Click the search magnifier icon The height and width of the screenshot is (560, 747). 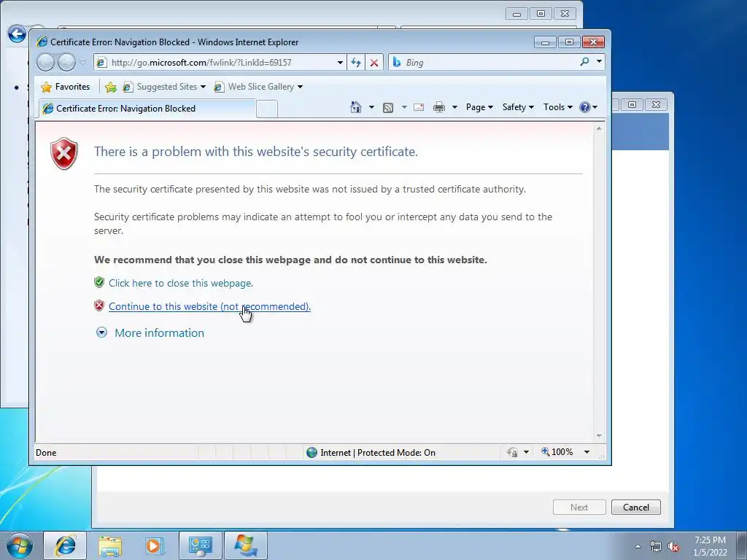584,62
